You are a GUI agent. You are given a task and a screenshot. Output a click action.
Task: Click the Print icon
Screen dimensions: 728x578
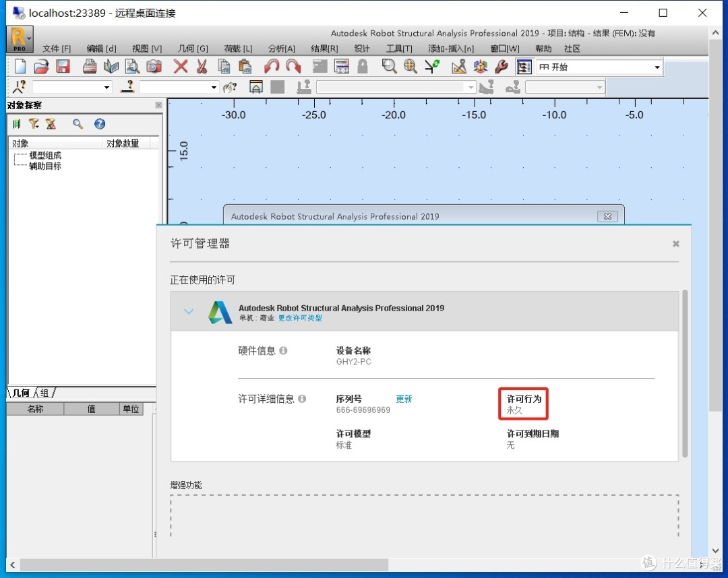click(90, 67)
